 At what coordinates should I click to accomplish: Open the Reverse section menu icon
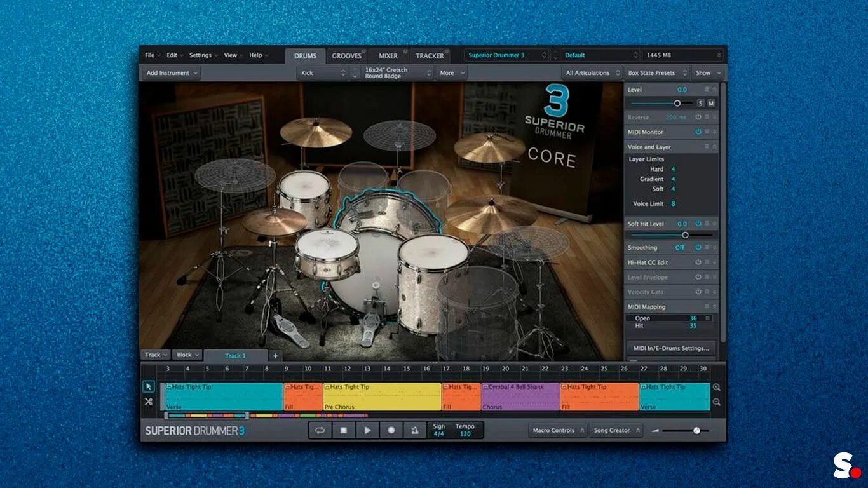click(x=706, y=118)
